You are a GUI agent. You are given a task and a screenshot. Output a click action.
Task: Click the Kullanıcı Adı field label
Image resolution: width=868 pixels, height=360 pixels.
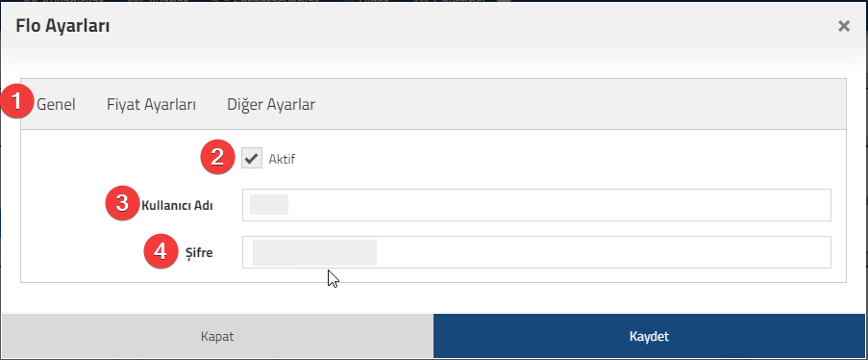(x=177, y=205)
